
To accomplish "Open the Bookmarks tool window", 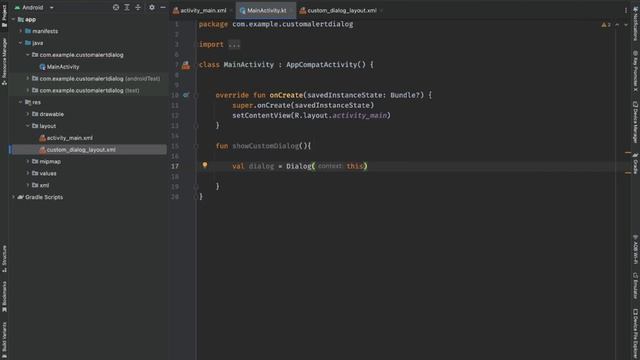I will (x=4, y=296).
